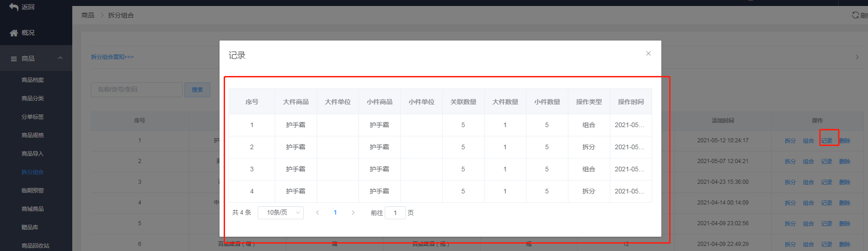Click 删除 for the 2021-05-12 row

click(845, 141)
